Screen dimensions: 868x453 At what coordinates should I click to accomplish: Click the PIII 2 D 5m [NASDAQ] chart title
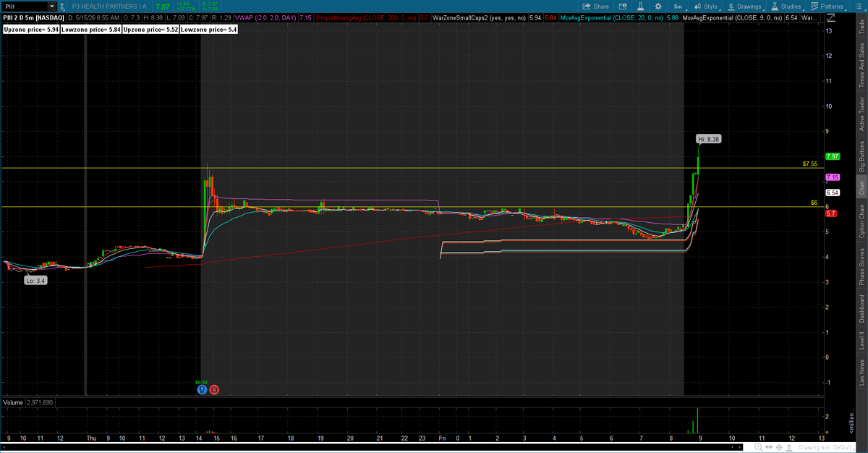(33, 17)
